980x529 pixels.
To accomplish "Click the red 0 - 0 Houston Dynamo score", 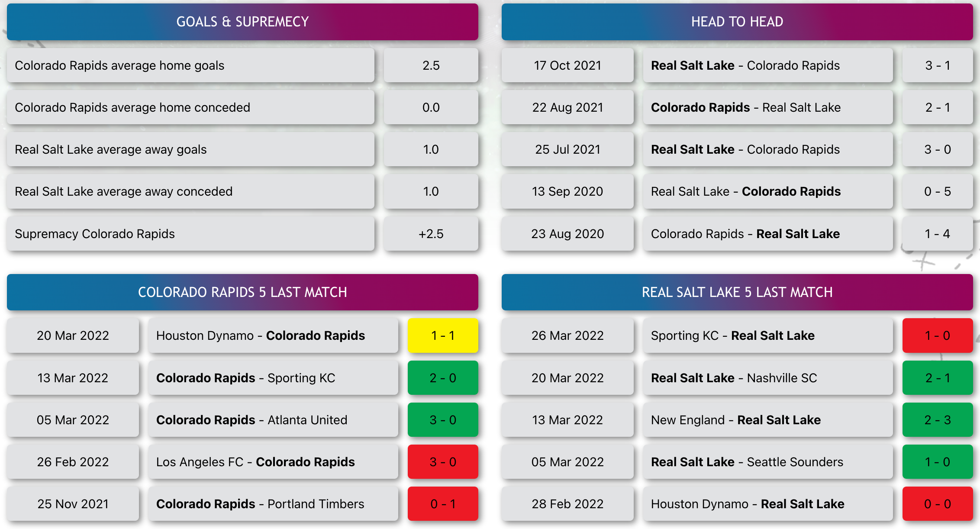I will [938, 504].
